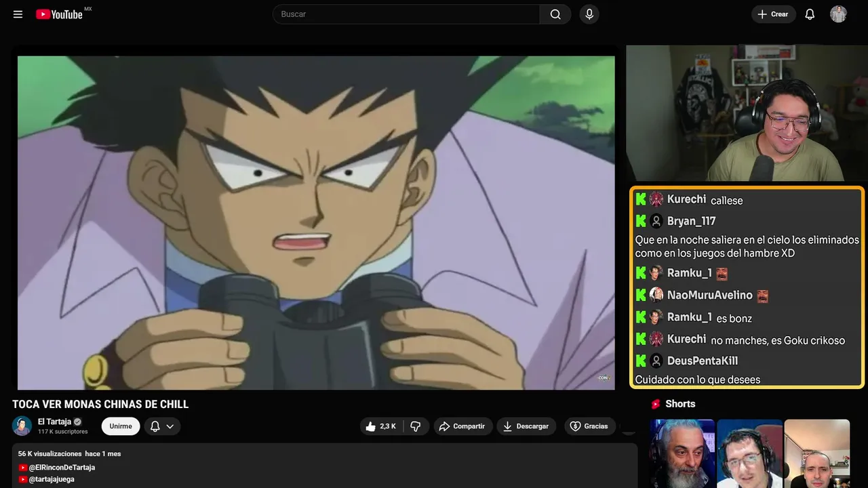The image size is (868, 488).
Task: Click the Buscar search field
Action: [x=406, y=14]
